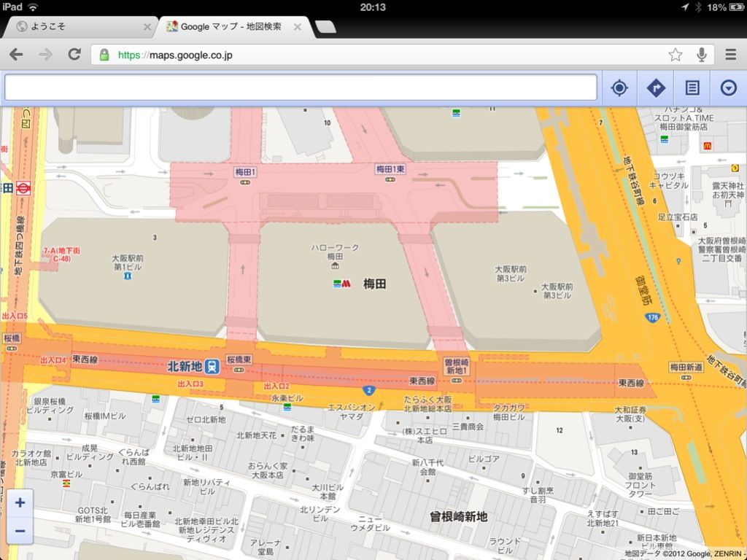
Task: Tap the 20:13 clock in status bar
Action: click(373, 7)
